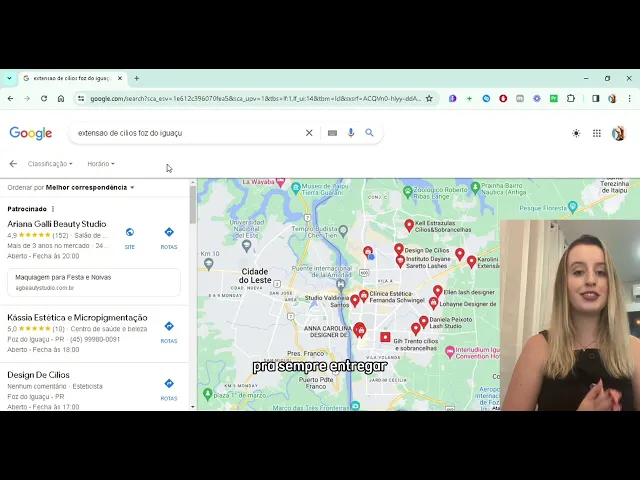Click the Zoológico Roberto Ribas Lange marker

click(407, 191)
